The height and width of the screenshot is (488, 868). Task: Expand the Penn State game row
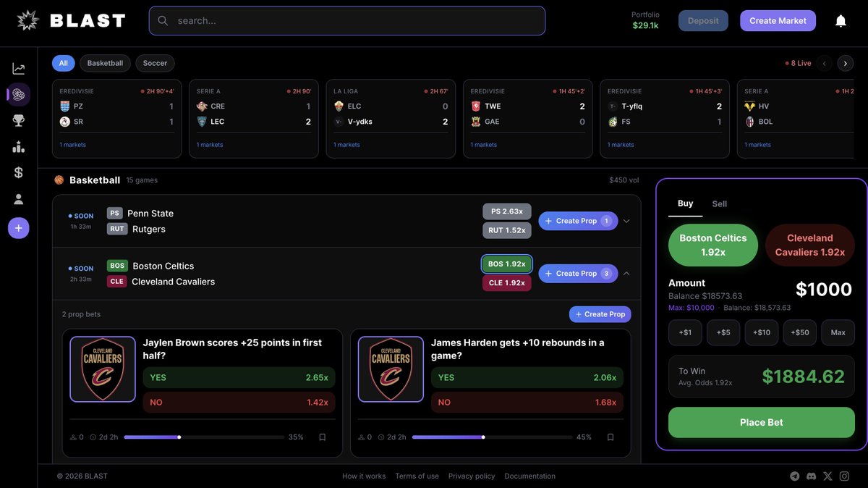point(626,221)
